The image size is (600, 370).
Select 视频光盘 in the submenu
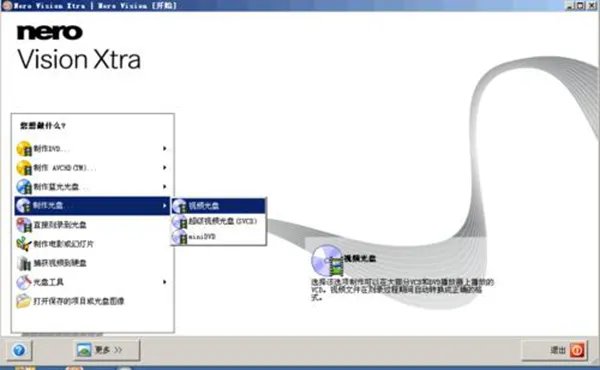click(218, 206)
